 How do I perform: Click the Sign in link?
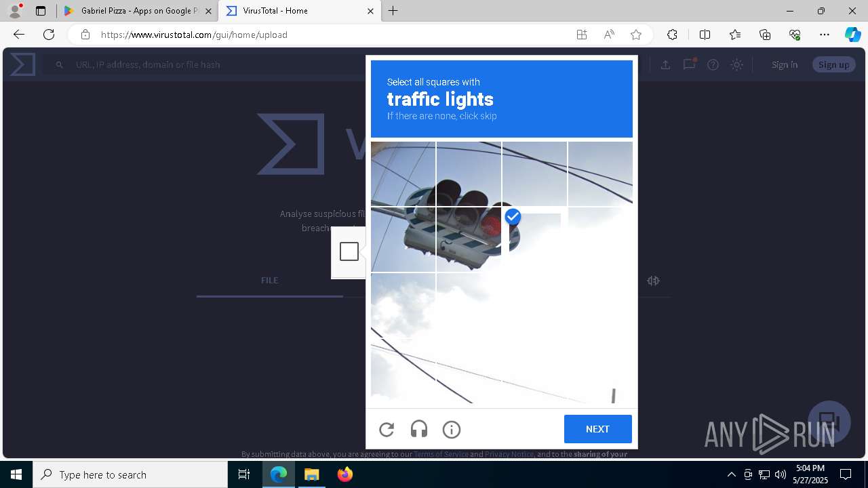[785, 64]
